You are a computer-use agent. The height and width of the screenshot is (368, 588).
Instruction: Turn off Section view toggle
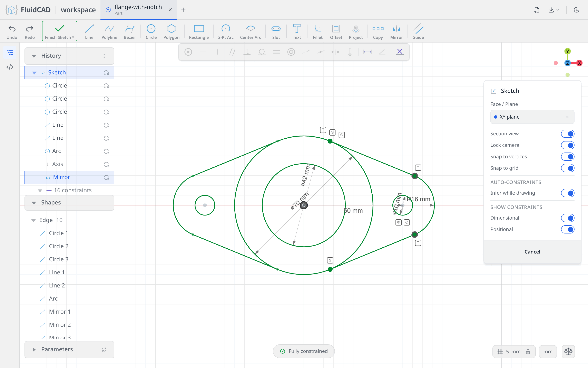pyautogui.click(x=567, y=134)
